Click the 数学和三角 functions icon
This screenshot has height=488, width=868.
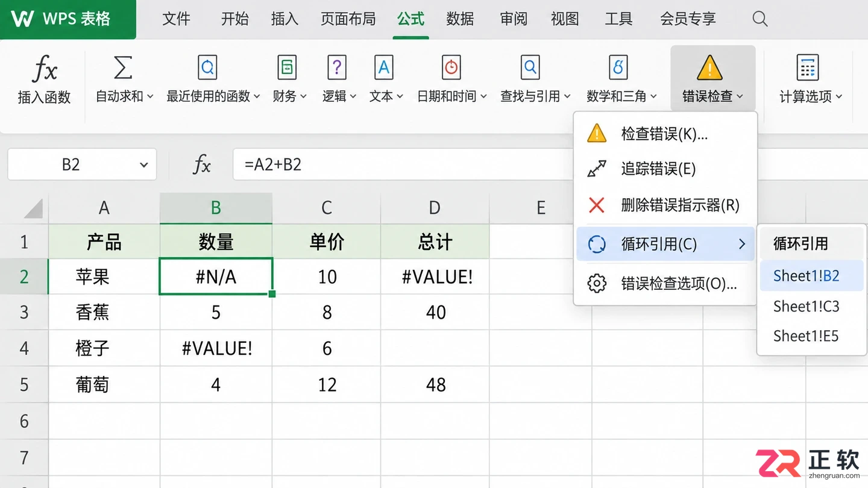[618, 67]
